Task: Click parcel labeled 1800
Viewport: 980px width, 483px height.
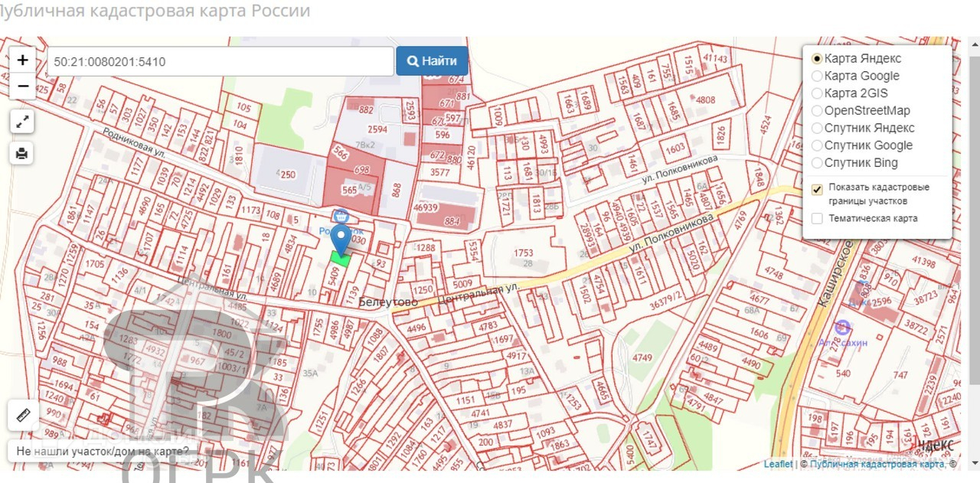Action: pyautogui.click(x=221, y=334)
